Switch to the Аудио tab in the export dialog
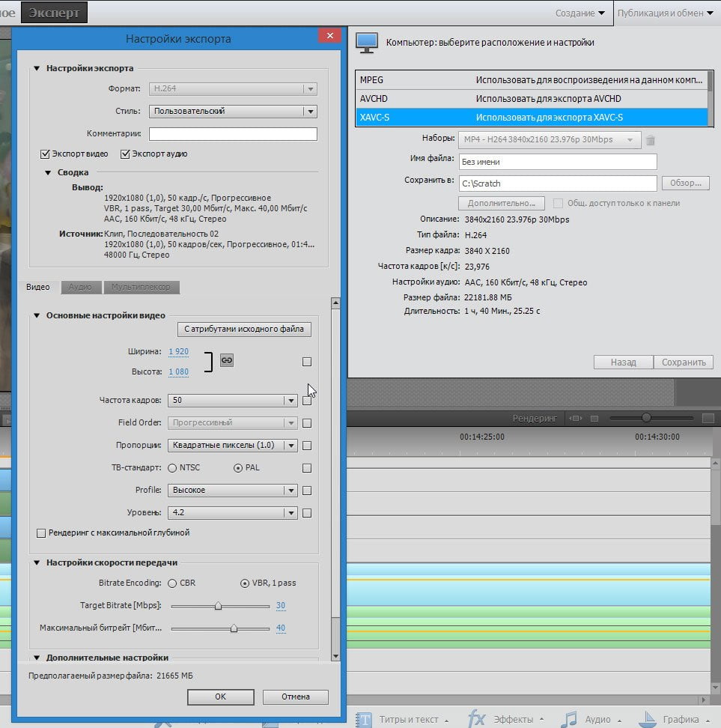 (x=81, y=288)
